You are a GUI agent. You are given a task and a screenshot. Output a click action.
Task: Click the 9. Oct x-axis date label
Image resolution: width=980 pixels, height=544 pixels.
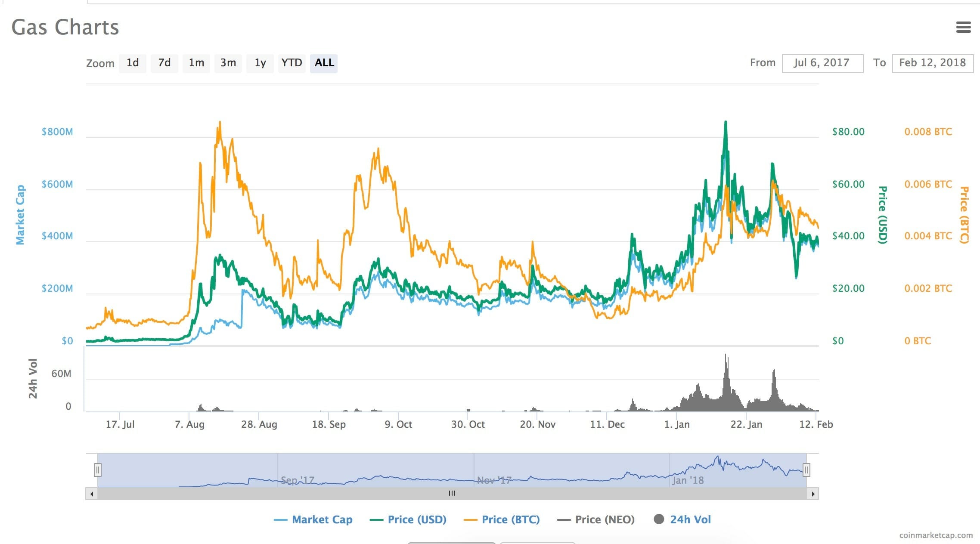[398, 424]
